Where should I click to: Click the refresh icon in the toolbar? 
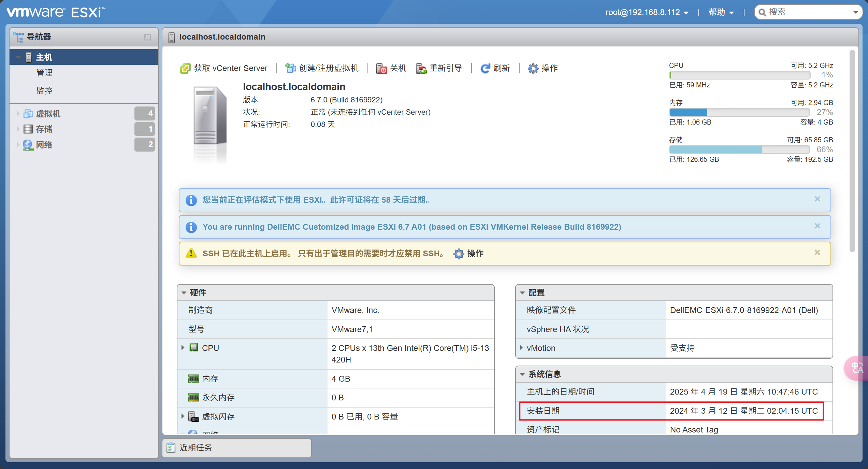[x=485, y=68]
